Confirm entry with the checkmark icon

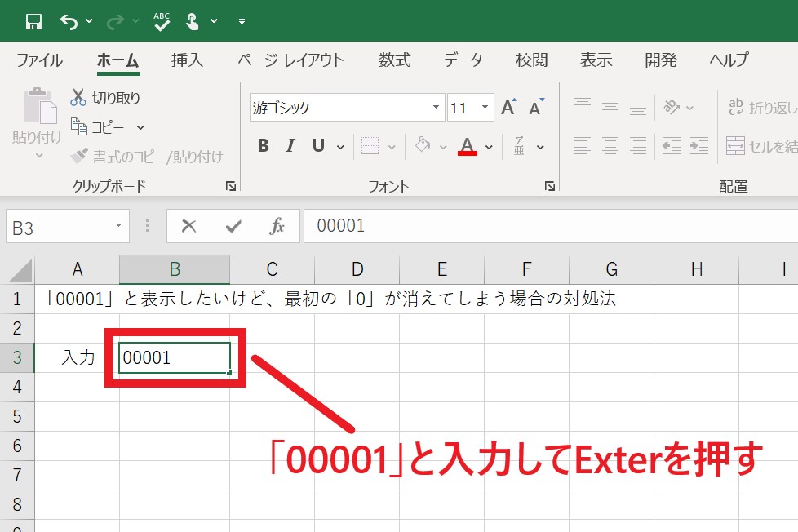click(x=233, y=226)
